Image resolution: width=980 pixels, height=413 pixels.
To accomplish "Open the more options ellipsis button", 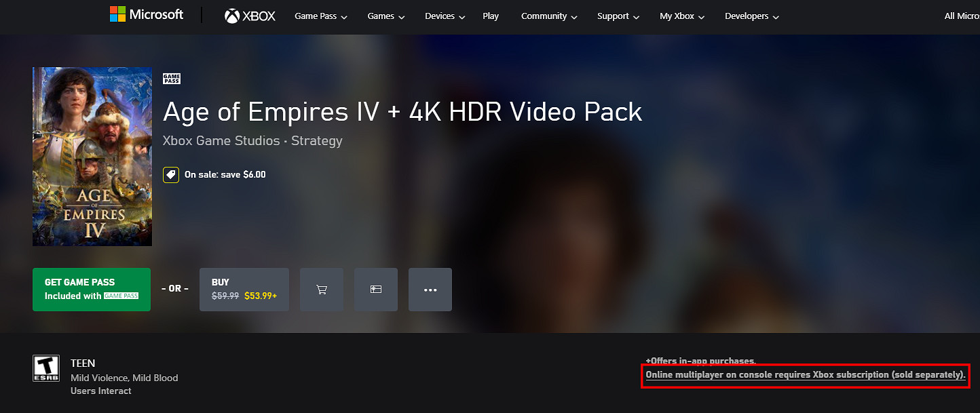I will click(430, 290).
